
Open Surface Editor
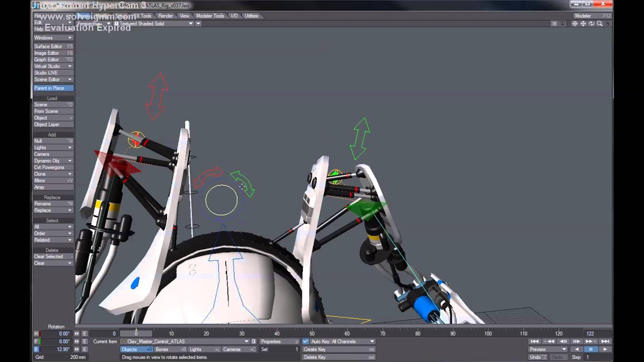(53, 46)
